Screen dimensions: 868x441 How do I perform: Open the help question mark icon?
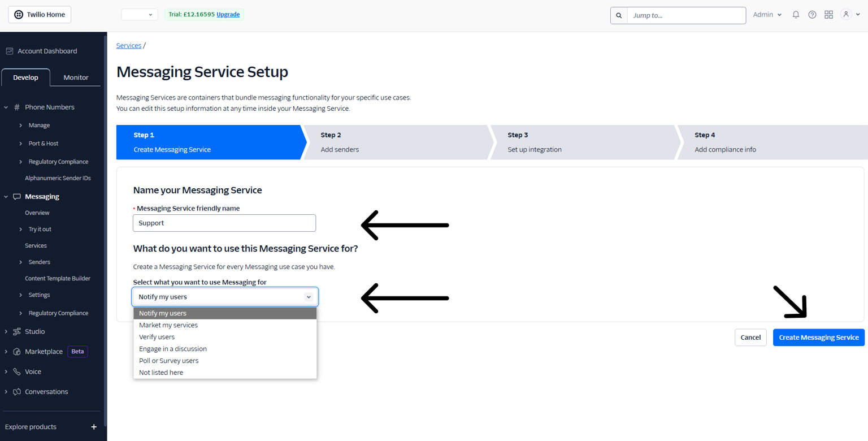812,15
